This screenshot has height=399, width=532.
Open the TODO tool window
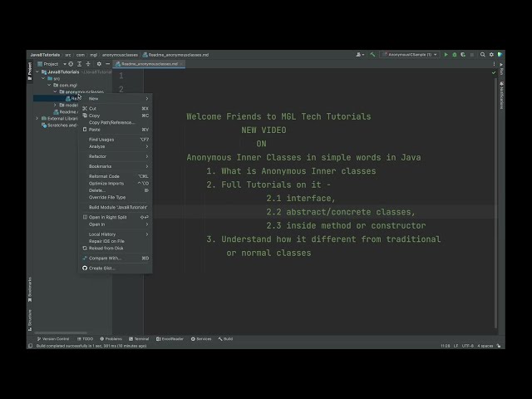85,338
